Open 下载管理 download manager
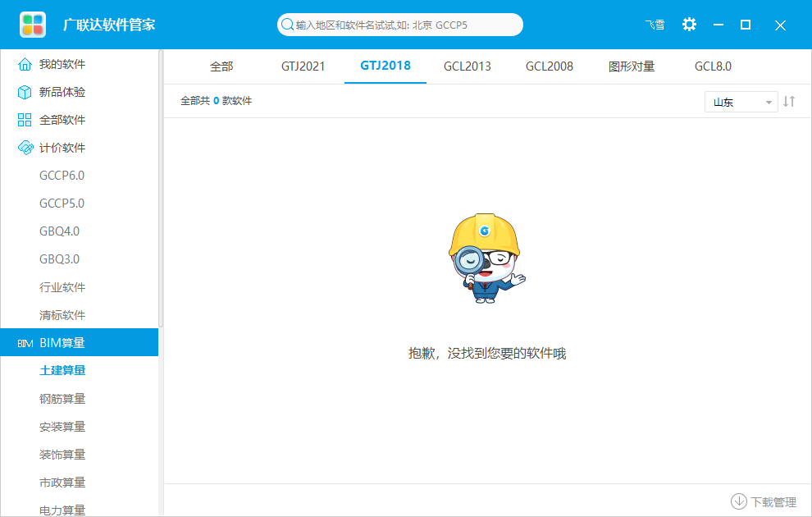Viewport: 812px width, 517px height. (764, 501)
